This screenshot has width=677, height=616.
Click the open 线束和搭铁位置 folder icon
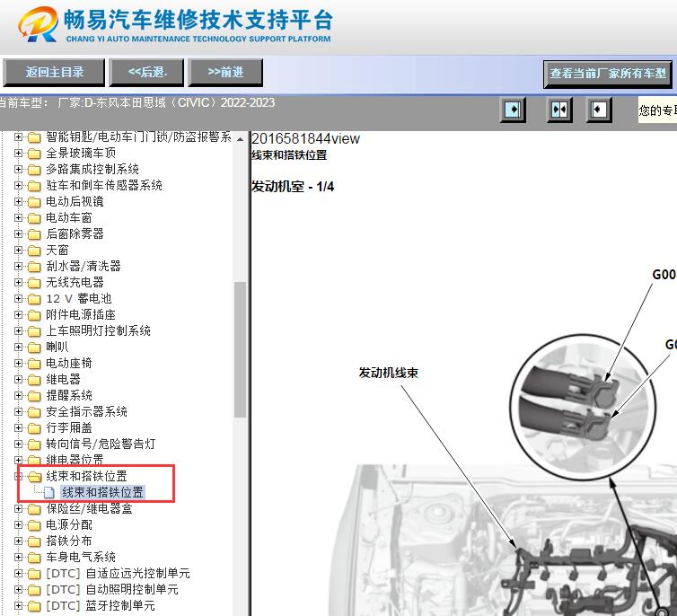[x=34, y=477]
